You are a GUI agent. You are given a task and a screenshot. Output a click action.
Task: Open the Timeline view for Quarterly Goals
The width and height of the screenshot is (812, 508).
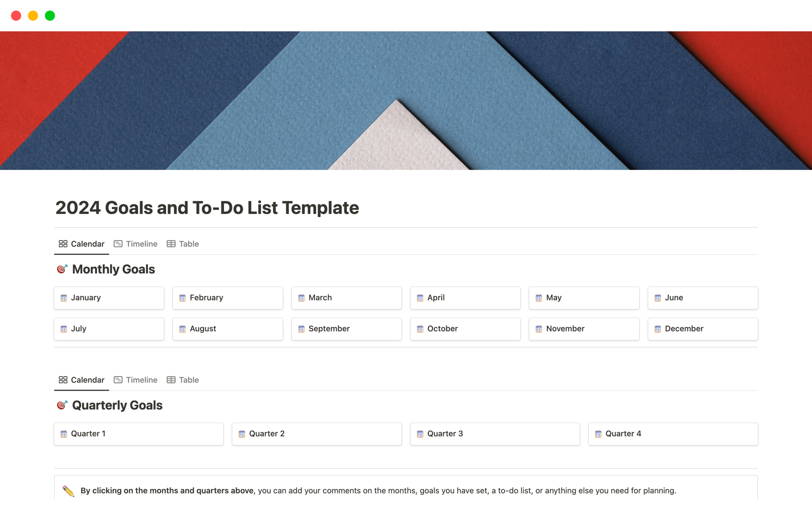(x=136, y=380)
